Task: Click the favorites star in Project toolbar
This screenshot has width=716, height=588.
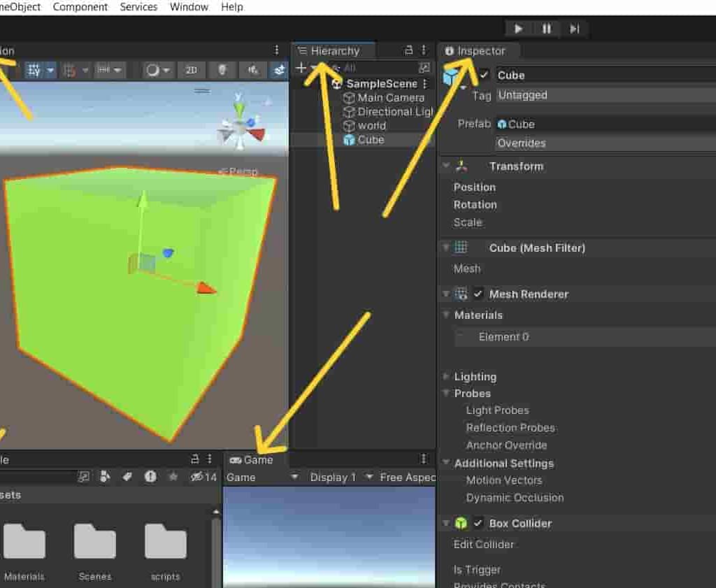Action: pyautogui.click(x=173, y=477)
